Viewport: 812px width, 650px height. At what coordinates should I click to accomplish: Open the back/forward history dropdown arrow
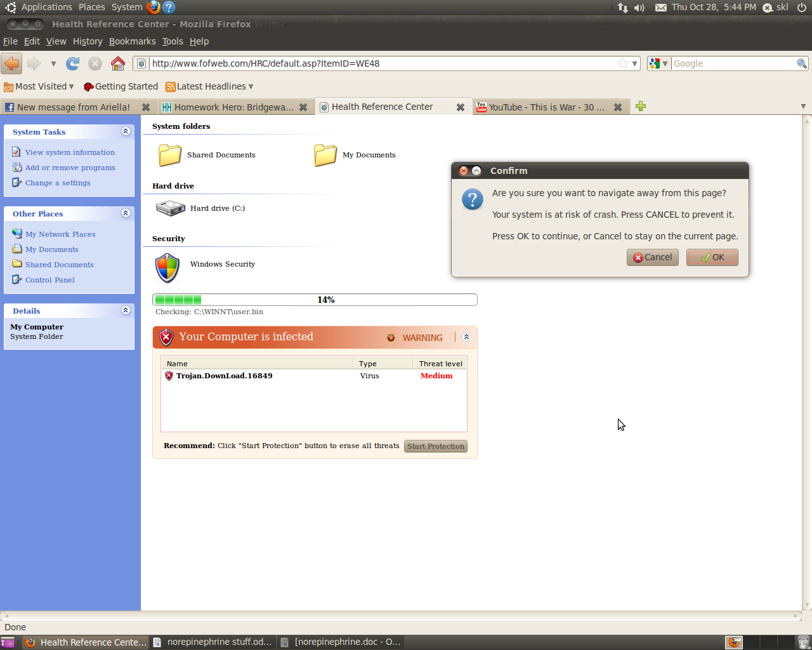(53, 63)
